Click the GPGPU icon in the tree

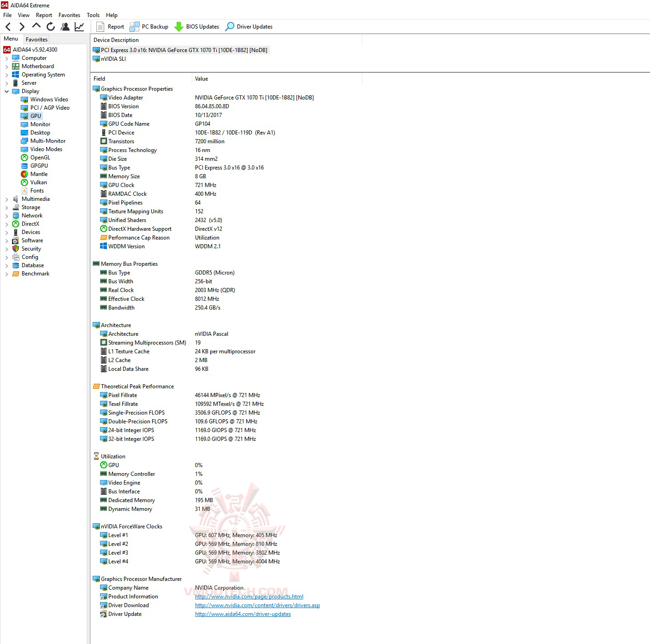click(x=24, y=166)
